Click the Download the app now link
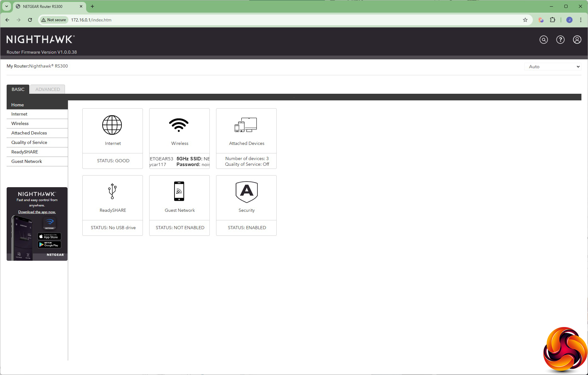Screen dimensions: 588x375 [x=37, y=212]
